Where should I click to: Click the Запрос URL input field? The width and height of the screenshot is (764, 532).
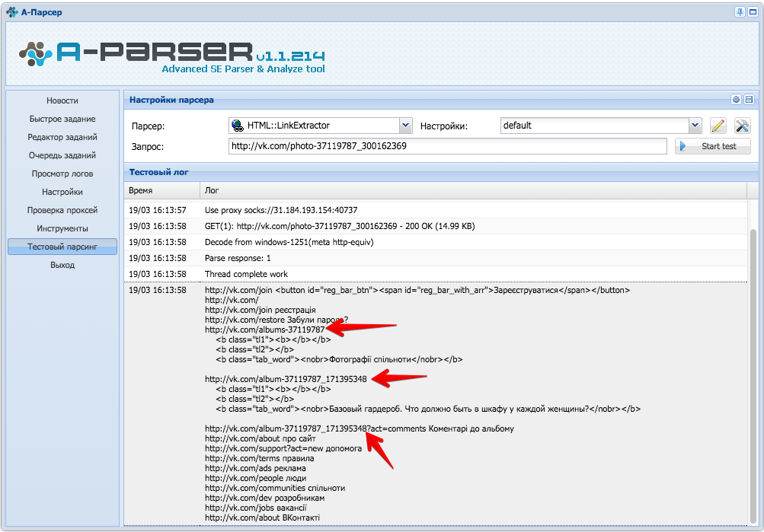point(447,146)
